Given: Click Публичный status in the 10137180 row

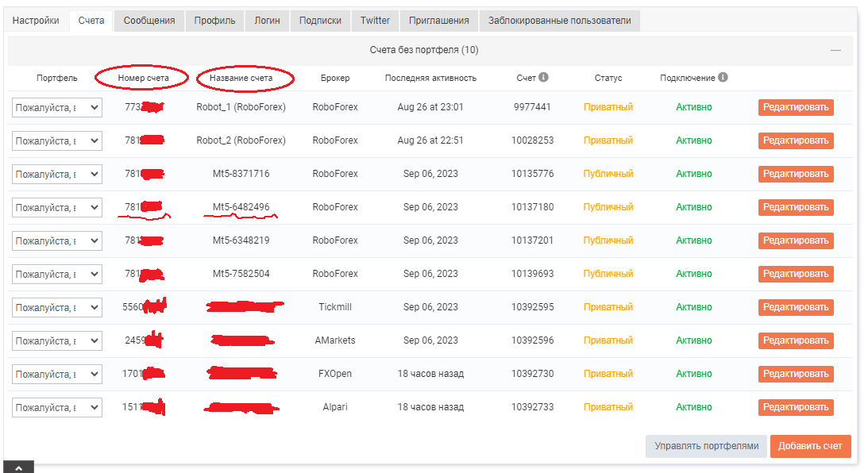Looking at the screenshot, I should point(608,207).
